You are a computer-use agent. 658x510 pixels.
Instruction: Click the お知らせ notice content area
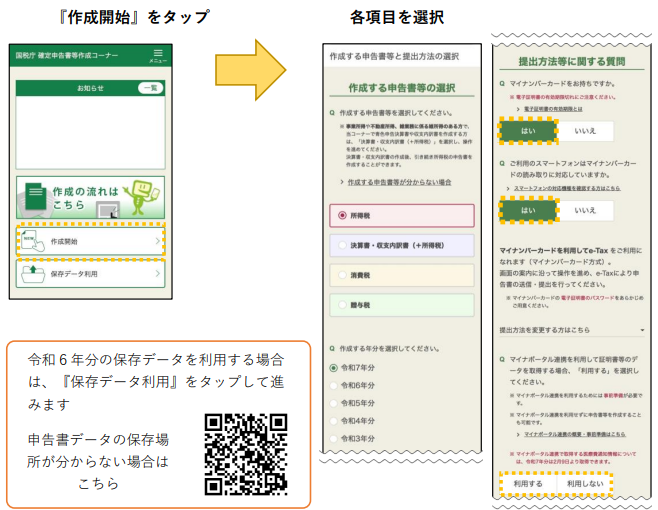point(90,130)
